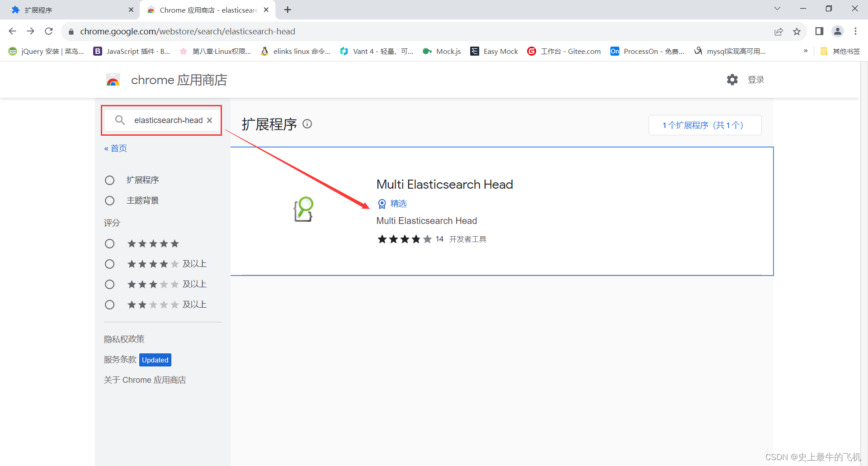This screenshot has width=868, height=466.
Task: Reload the current page
Action: [x=49, y=31]
